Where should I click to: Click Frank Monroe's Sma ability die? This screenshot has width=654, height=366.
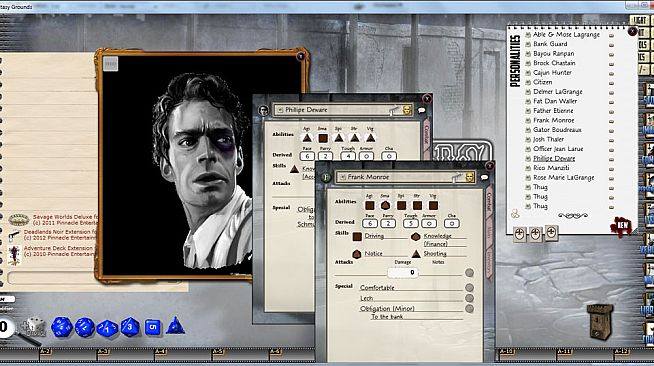(x=385, y=206)
